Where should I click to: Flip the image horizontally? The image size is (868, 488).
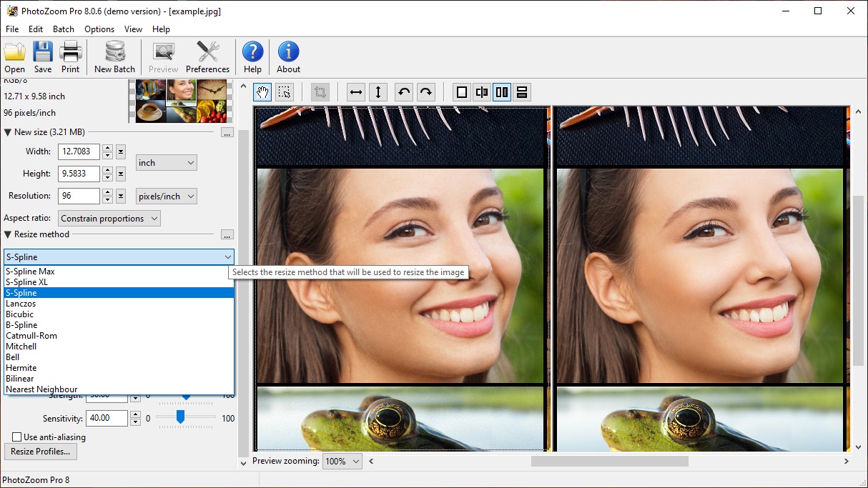356,92
